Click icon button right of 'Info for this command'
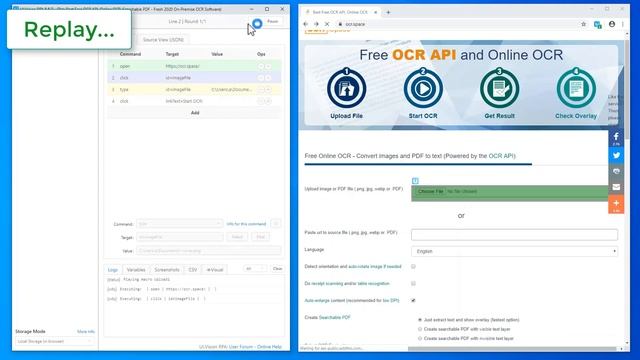 point(276,224)
